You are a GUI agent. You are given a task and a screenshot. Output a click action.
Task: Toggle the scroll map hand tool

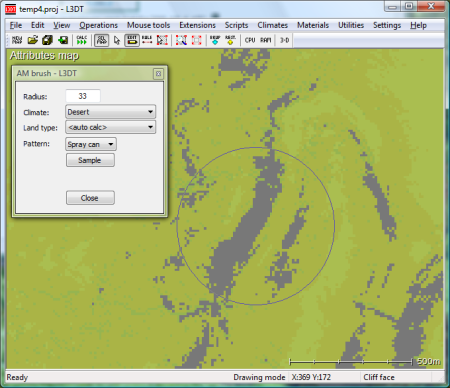(x=101, y=40)
